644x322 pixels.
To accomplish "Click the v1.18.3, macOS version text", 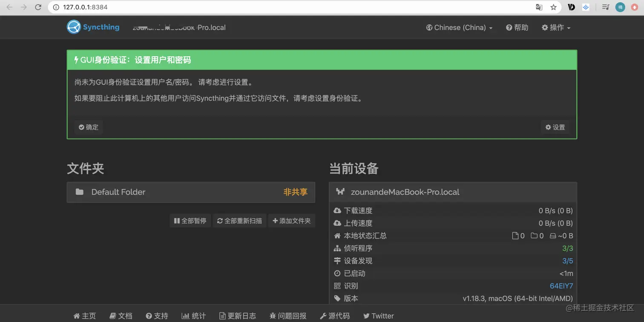I will [518, 299].
